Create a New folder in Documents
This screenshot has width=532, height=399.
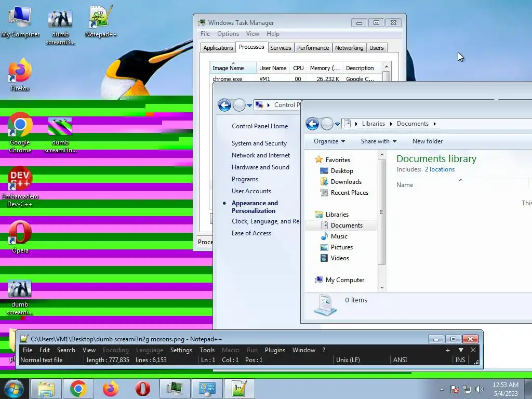pos(428,141)
